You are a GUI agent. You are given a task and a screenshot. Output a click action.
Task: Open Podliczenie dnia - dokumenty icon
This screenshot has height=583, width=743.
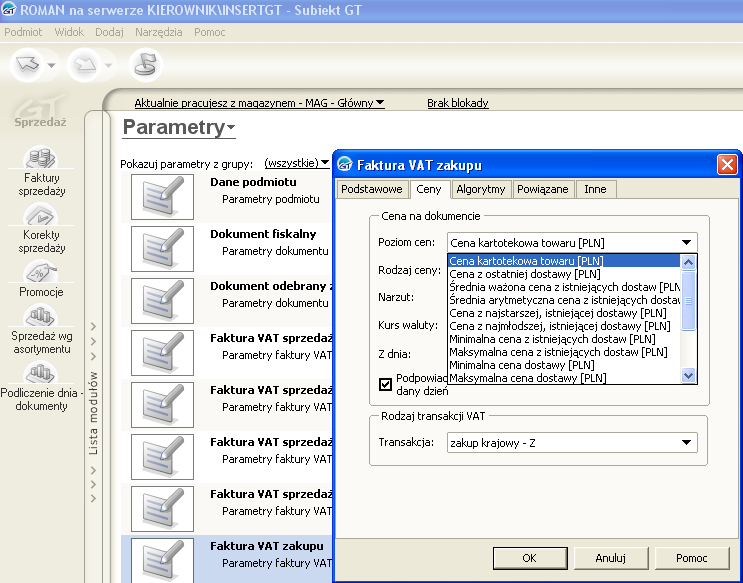point(41,373)
